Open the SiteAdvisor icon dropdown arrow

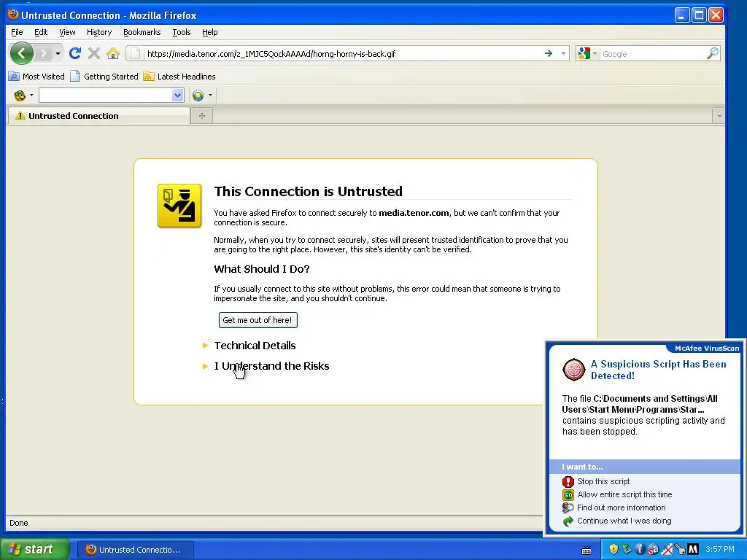[31, 96]
